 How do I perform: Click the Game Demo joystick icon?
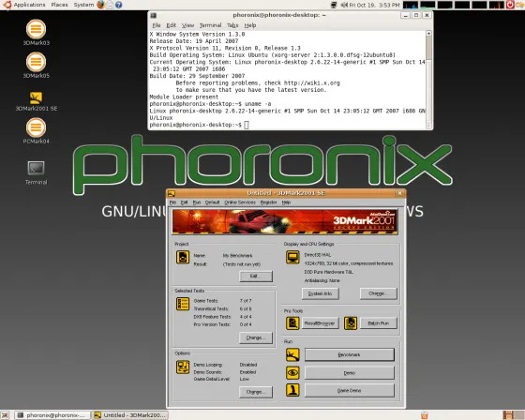coord(292,390)
